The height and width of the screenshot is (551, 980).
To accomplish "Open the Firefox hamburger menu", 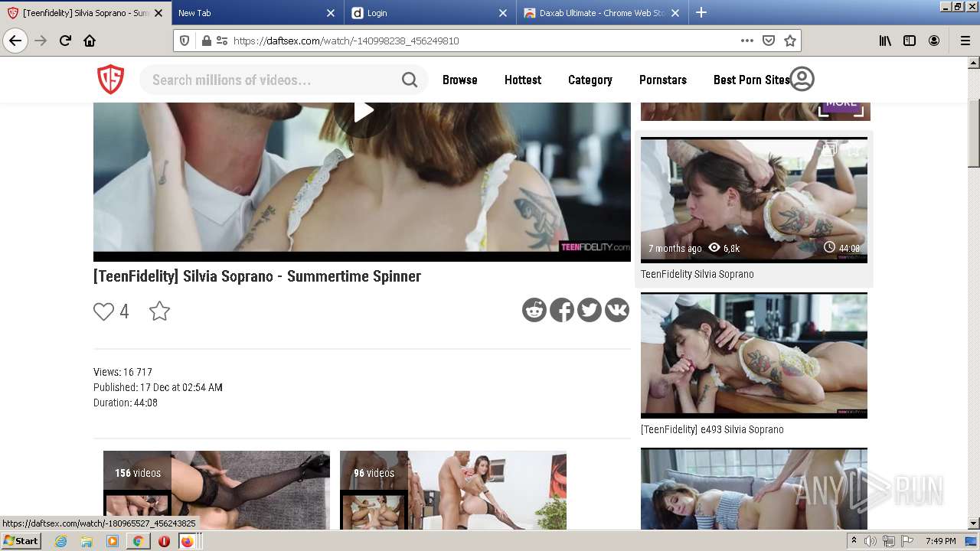I will coord(965,41).
